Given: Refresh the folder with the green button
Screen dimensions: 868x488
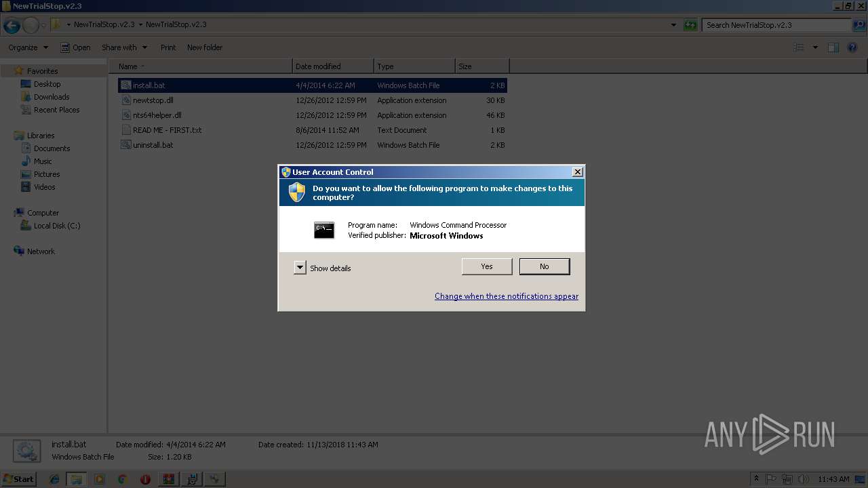Looking at the screenshot, I should [x=690, y=25].
